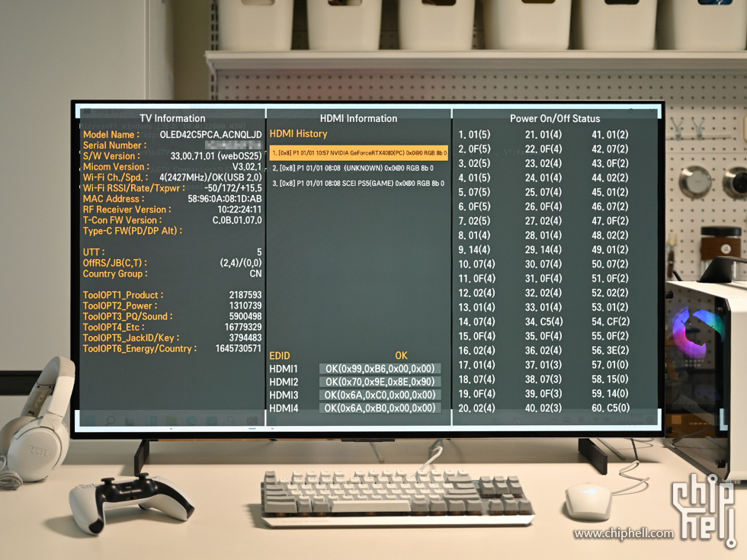
Task: Click T-Con FW version value C.0B.01.07.0
Action: click(x=237, y=220)
